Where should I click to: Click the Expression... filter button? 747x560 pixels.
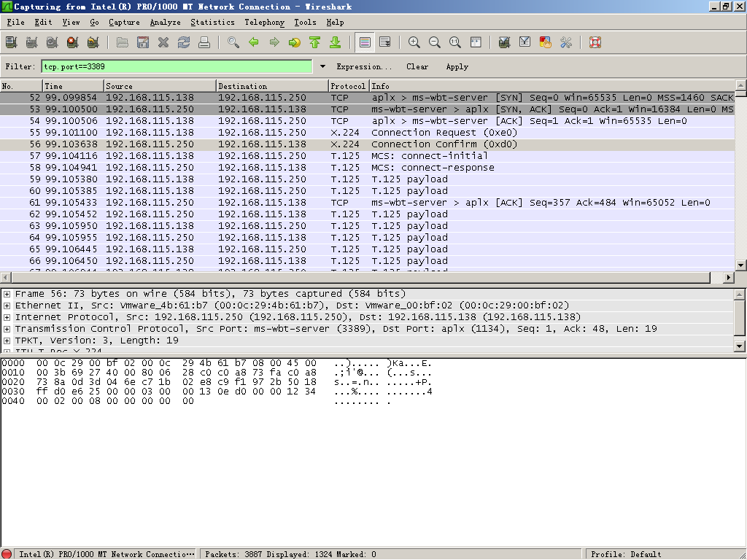364,66
